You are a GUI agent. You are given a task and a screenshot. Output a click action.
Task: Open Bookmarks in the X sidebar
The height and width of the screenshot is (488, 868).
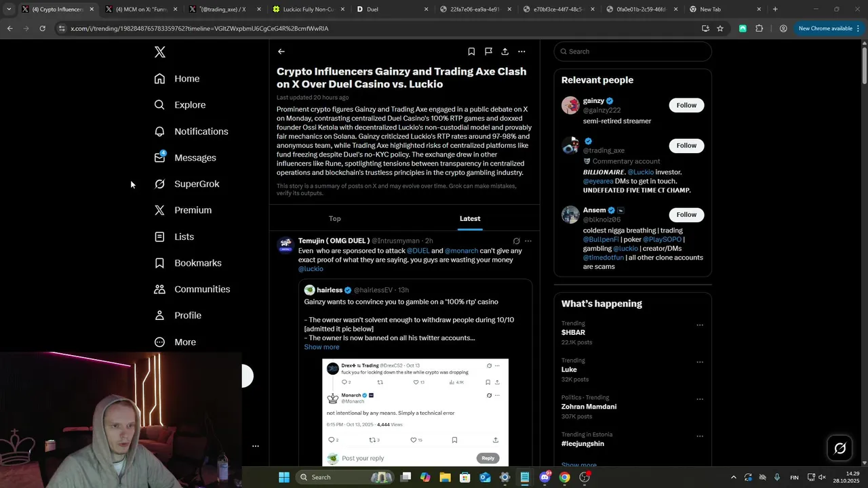[x=188, y=263]
